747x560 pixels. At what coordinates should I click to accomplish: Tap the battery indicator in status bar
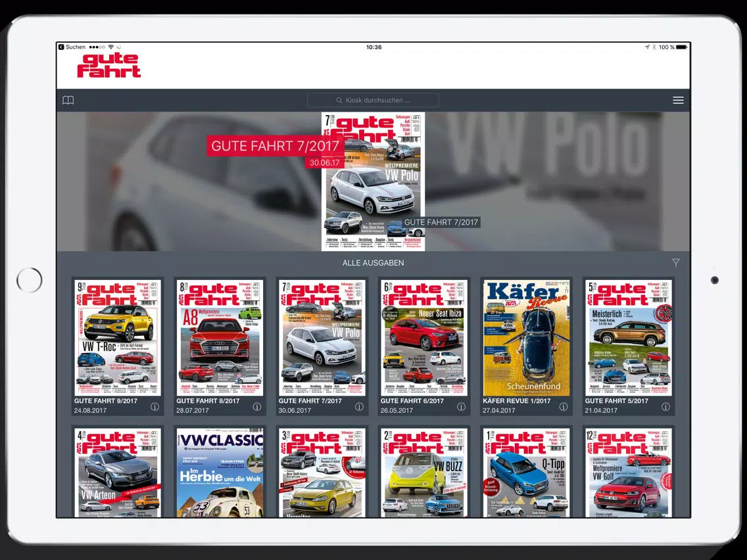pyautogui.click(x=681, y=47)
